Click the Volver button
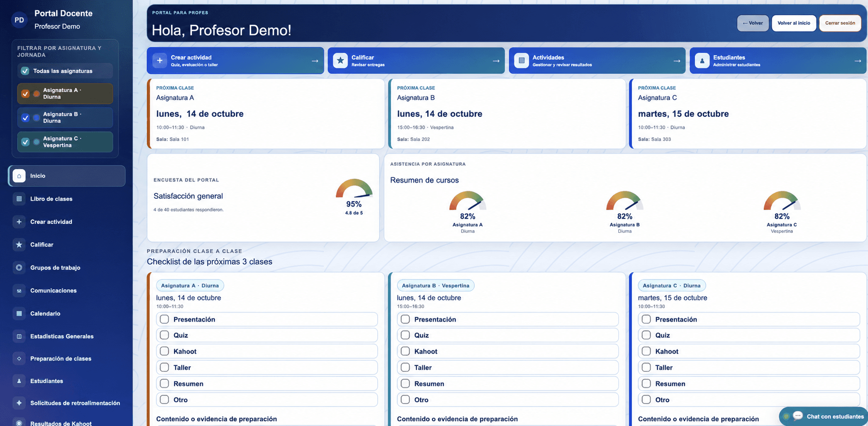Screen dimensions: 868x426 (753, 23)
